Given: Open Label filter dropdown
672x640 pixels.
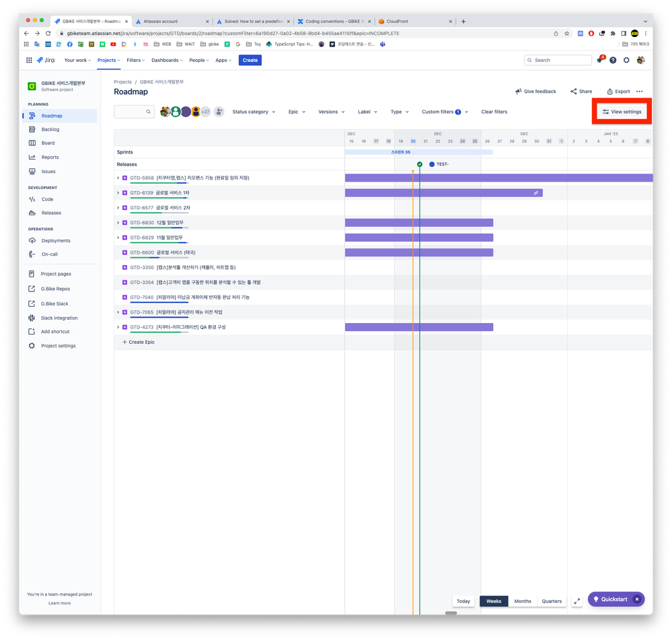Looking at the screenshot, I should (367, 112).
